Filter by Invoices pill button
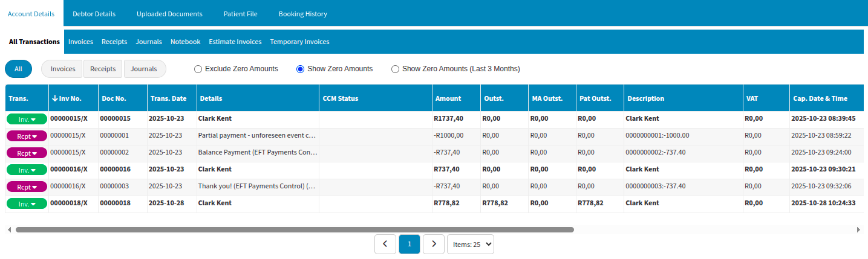This screenshot has height=259, width=868. 62,69
